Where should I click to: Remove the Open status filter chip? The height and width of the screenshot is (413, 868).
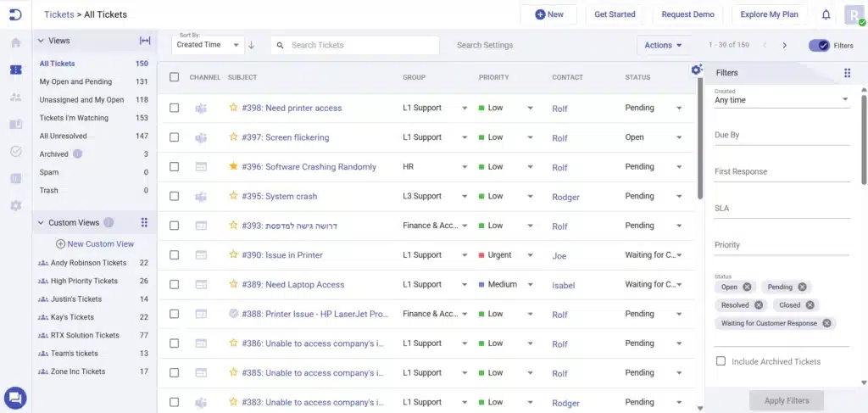(x=747, y=287)
